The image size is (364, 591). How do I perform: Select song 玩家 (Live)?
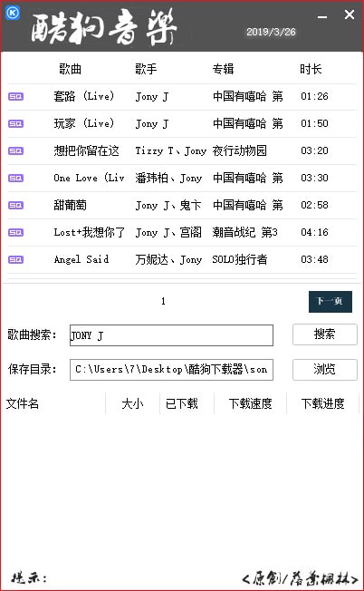point(83,123)
